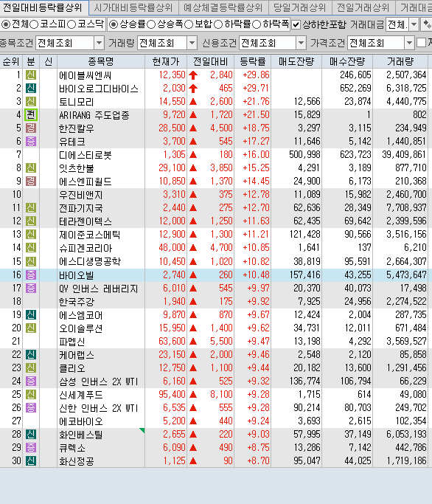The height and width of the screenshot is (504, 432).
Task: Select the 하락률 radio button
Action: [218, 24]
